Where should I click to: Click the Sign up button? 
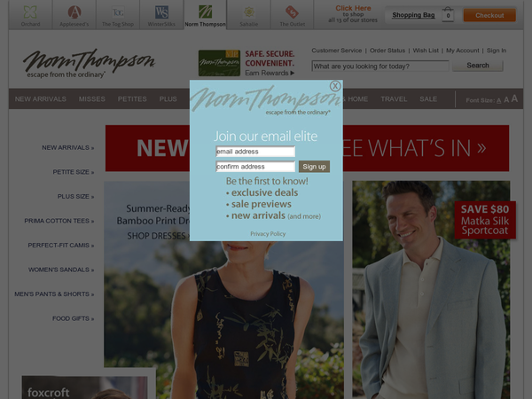[x=314, y=167]
